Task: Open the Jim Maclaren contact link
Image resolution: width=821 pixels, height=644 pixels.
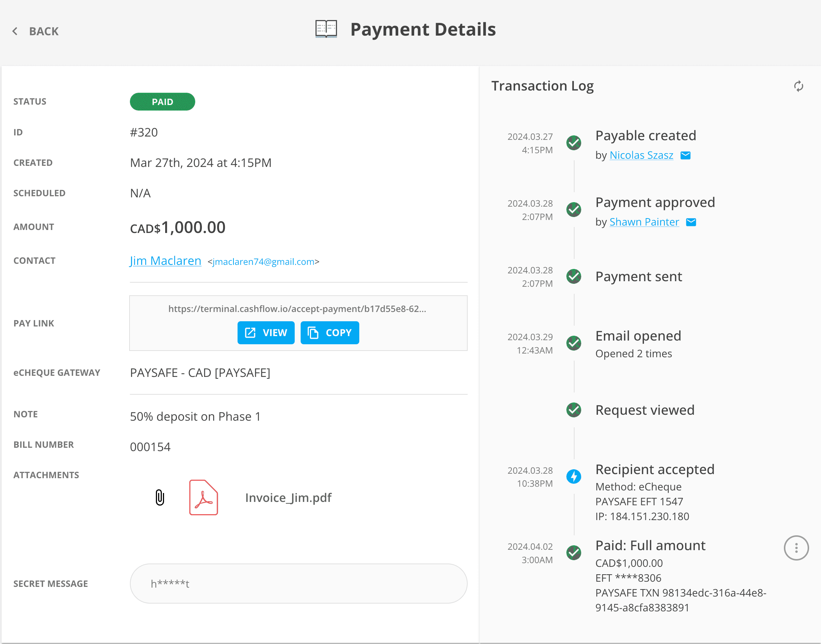Action: 165,261
